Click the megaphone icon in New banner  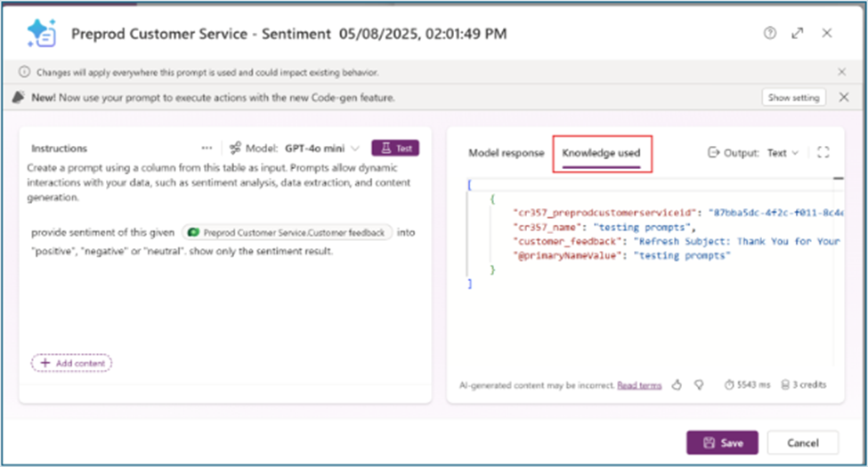pos(19,97)
